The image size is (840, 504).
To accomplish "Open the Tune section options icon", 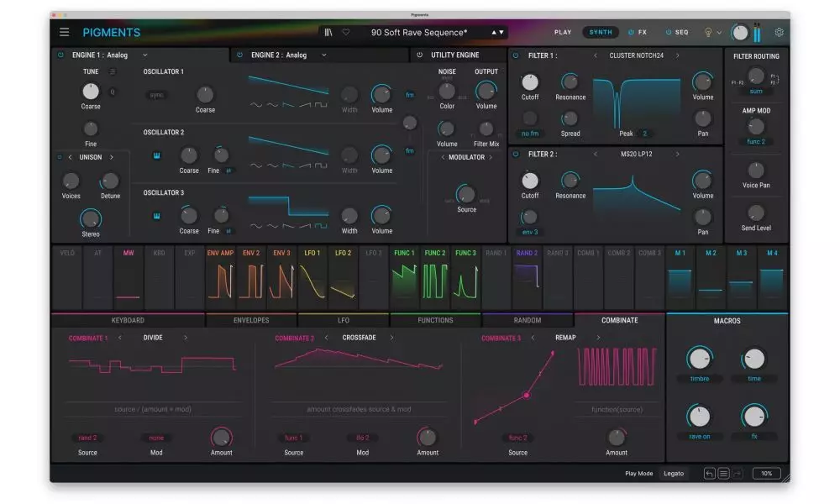I will 113,71.
